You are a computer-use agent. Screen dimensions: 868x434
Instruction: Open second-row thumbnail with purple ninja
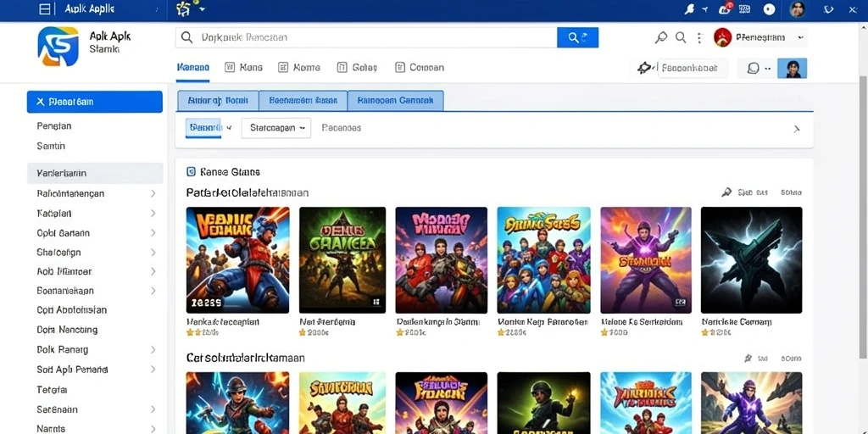[751, 403]
